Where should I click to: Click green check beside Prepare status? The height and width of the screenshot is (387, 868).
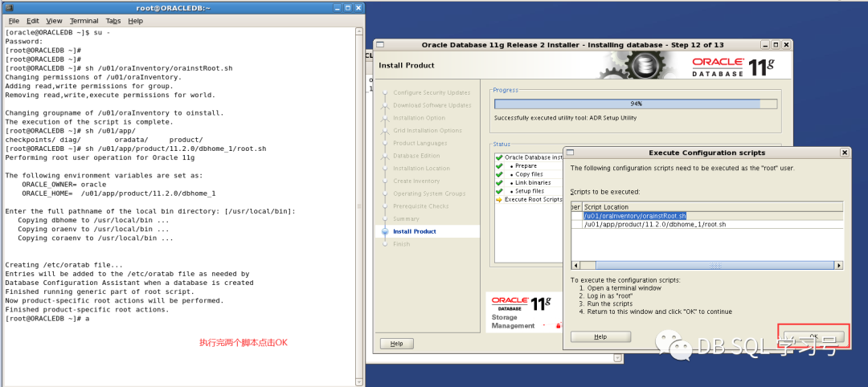[x=499, y=166]
